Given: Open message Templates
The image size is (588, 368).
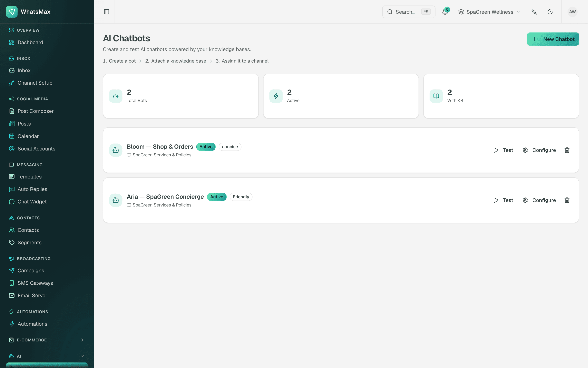Looking at the screenshot, I should click(47, 177).
